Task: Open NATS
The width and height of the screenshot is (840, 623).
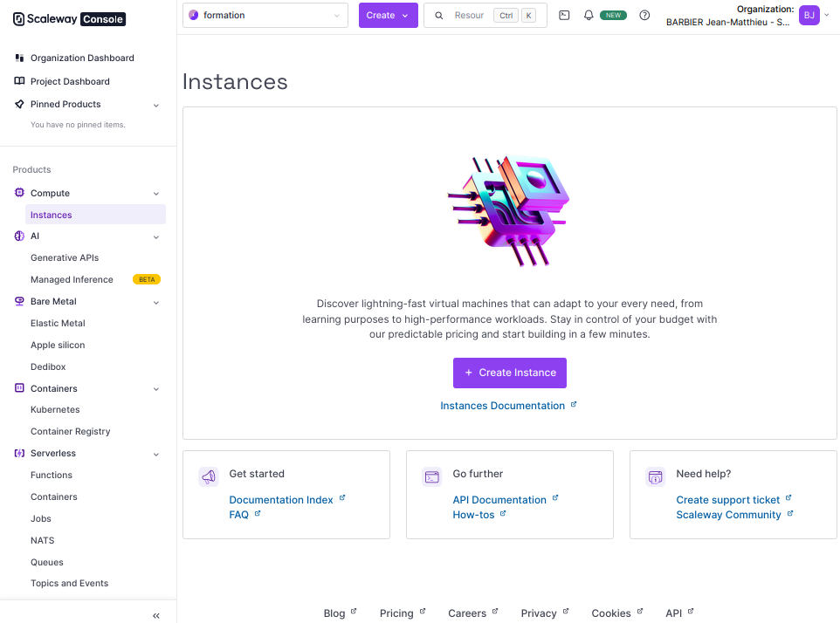Action: coord(42,541)
